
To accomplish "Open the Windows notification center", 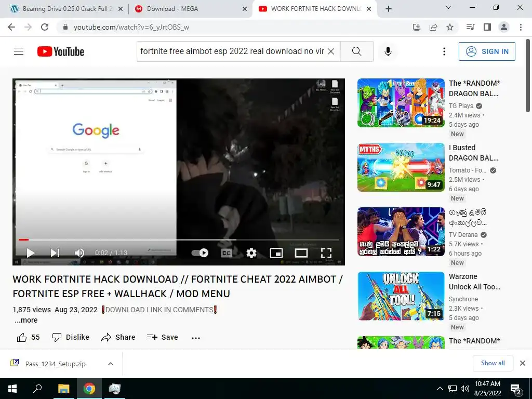I will pyautogui.click(x=516, y=389).
